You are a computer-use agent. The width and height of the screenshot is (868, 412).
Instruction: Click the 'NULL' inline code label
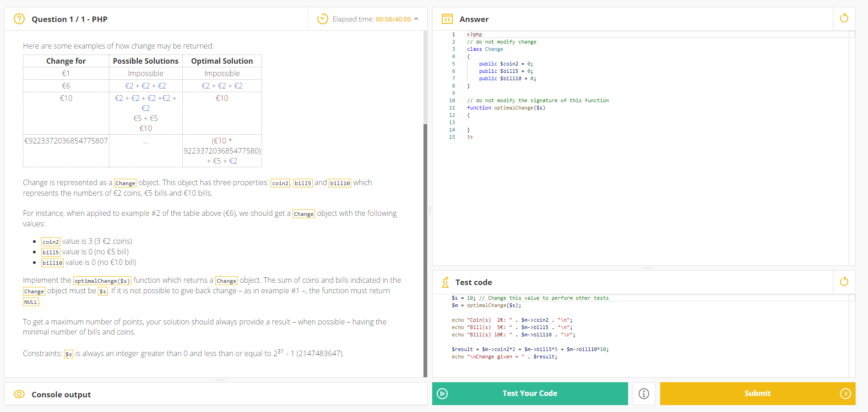[x=31, y=302]
